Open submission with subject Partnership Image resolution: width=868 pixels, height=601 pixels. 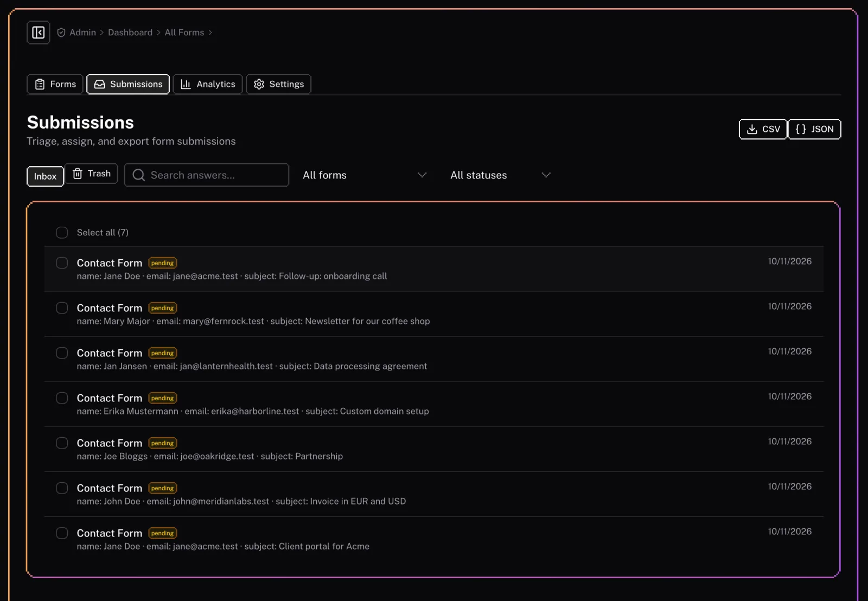point(434,449)
